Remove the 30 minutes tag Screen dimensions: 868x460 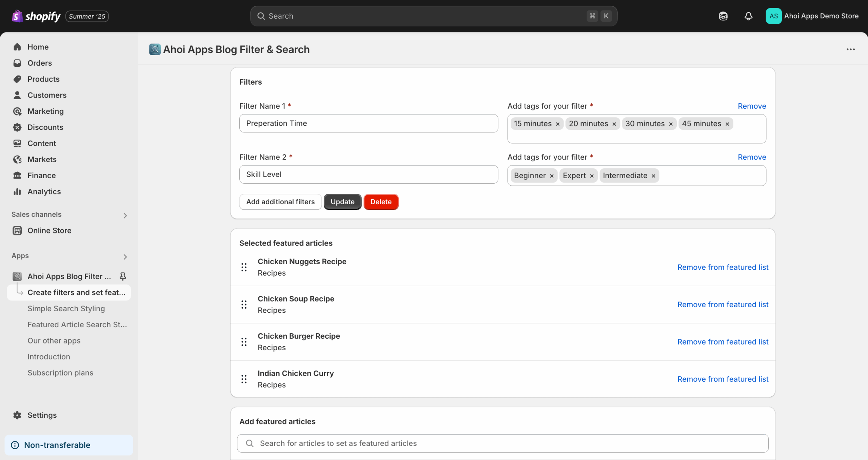(671, 124)
